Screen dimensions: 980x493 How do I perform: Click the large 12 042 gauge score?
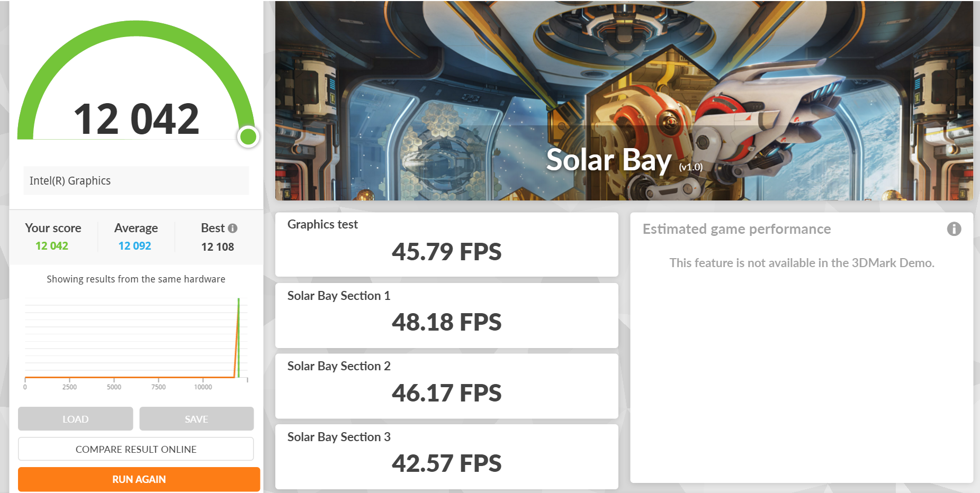(x=136, y=119)
